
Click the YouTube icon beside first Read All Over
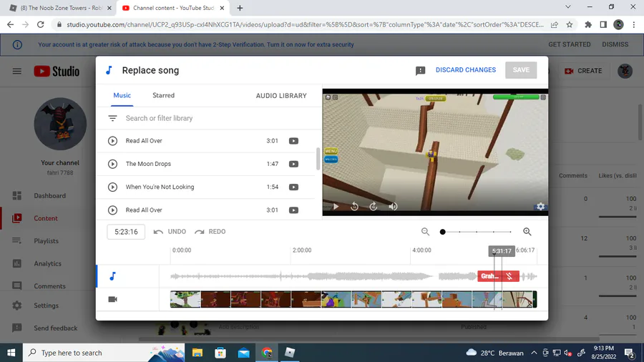point(293,141)
